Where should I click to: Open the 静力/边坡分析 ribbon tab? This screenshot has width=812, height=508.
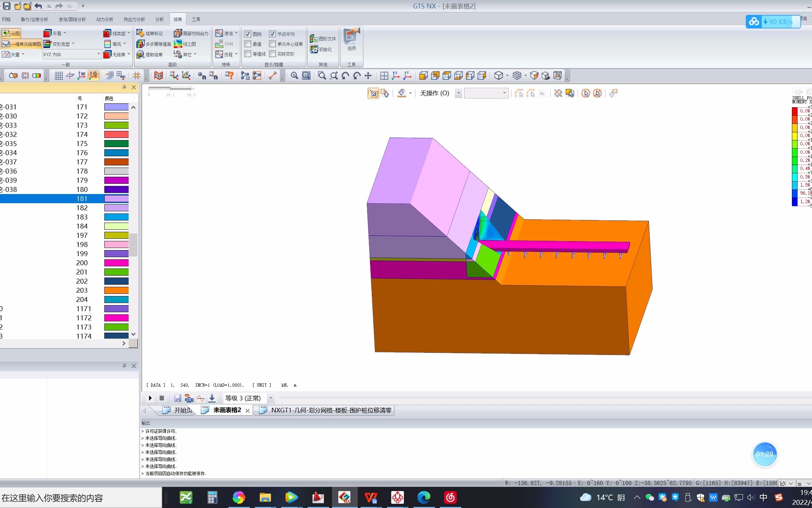click(34, 19)
